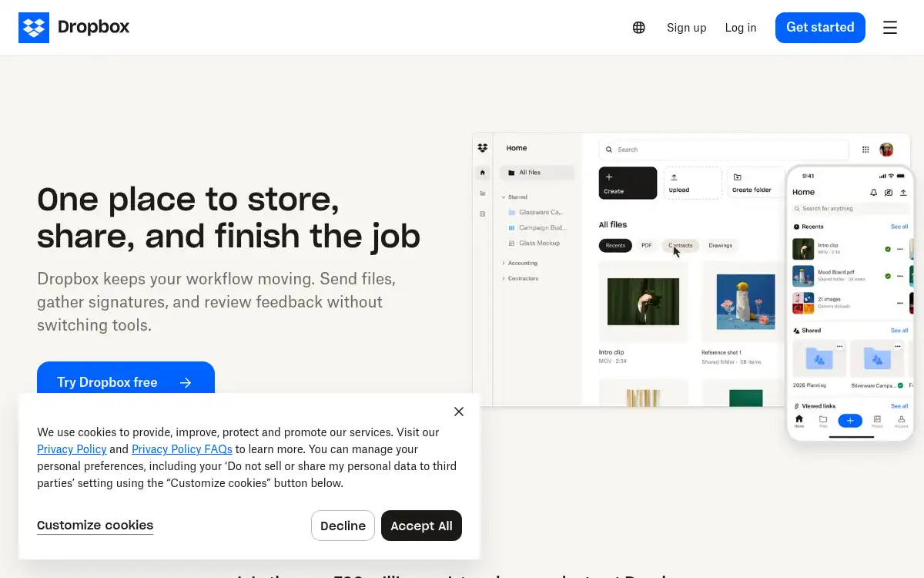Open the three-dot menu for the 21 images row
Image resolution: width=924 pixels, height=578 pixels.
tap(900, 303)
